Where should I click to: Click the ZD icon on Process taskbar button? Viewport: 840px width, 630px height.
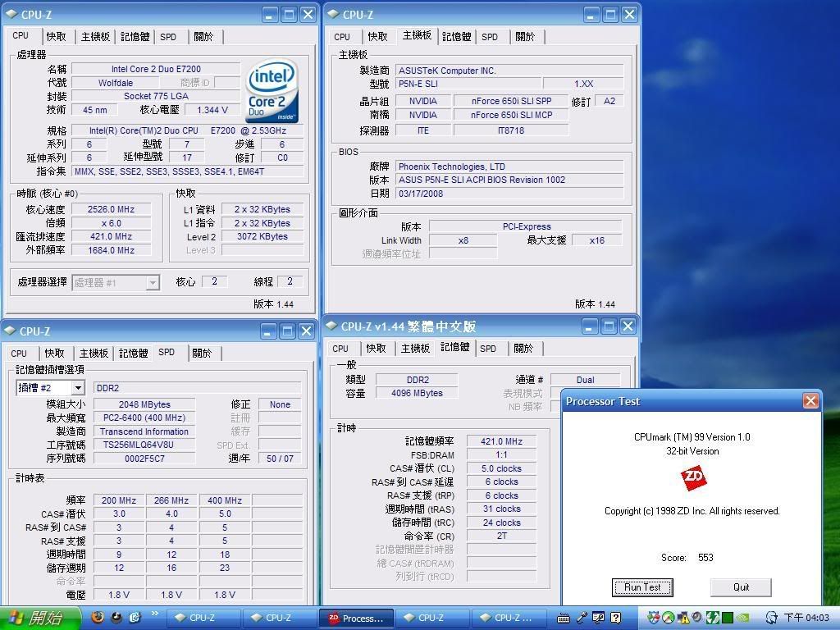[x=333, y=619]
